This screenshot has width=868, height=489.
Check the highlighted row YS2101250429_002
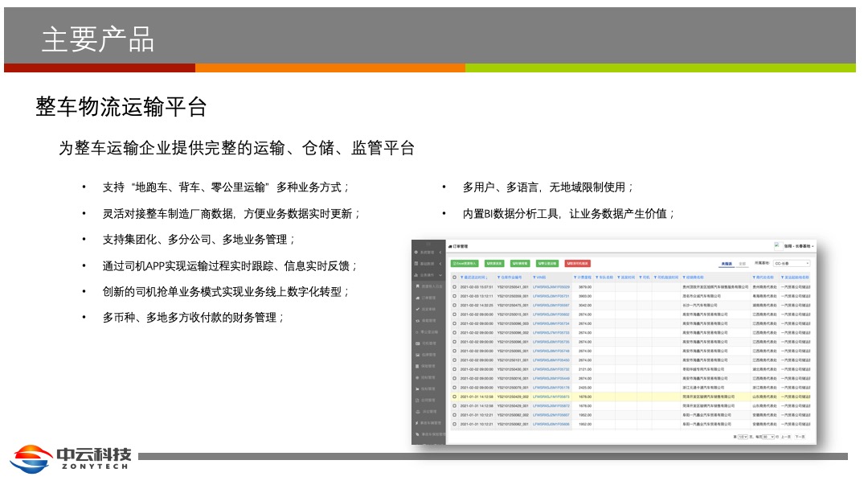[x=454, y=397]
